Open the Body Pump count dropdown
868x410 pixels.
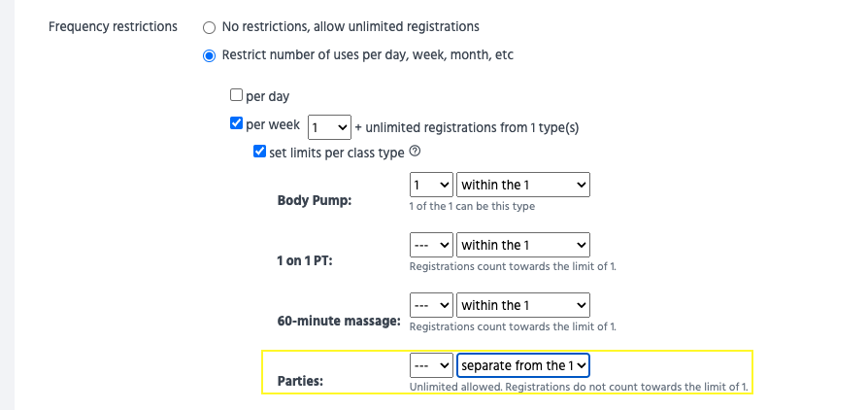pos(431,185)
